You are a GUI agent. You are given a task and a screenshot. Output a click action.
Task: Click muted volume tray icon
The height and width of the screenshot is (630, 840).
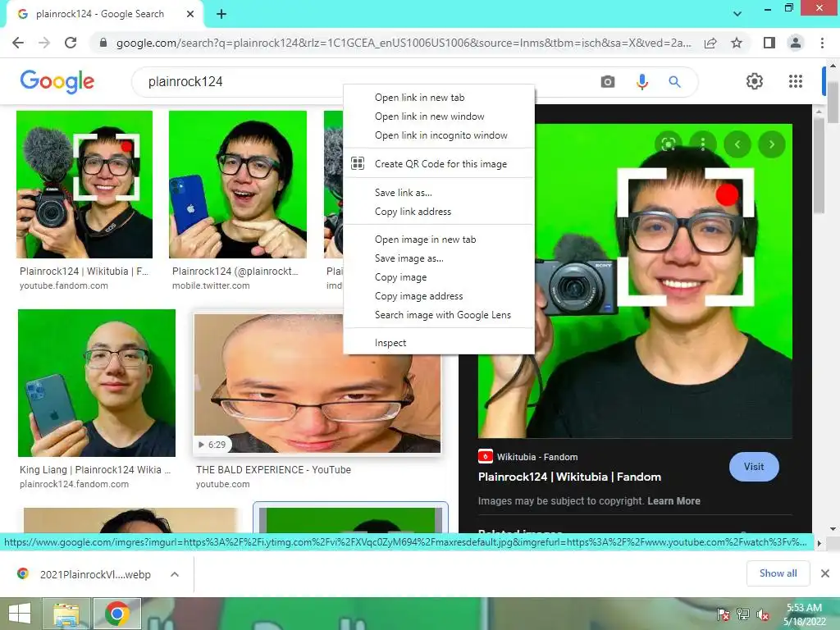763,614
